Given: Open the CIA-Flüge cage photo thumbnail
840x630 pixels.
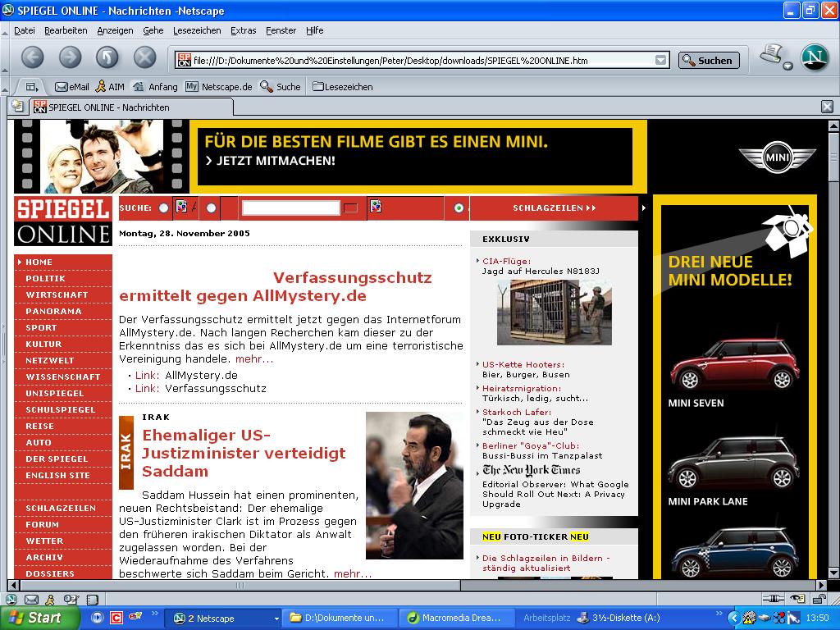Looking at the screenshot, I should (554, 313).
